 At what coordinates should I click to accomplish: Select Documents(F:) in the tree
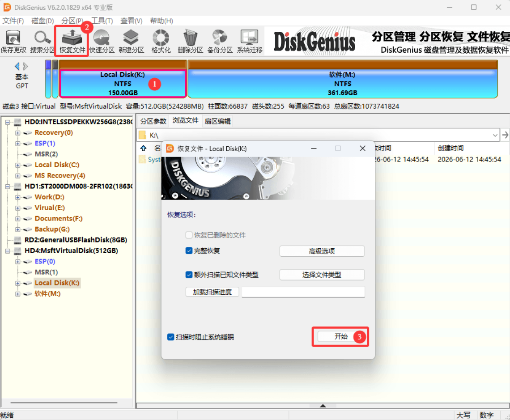[59, 218]
